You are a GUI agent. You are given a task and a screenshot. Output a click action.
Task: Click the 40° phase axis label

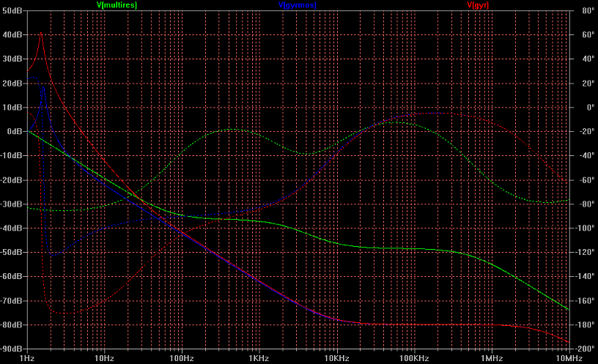tap(588, 59)
